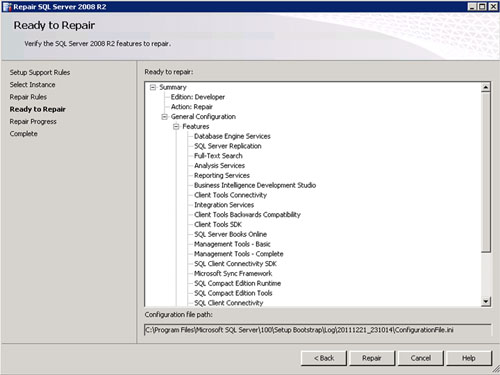Select Client Tools Connectivity item
The image size is (500, 375).
point(230,195)
